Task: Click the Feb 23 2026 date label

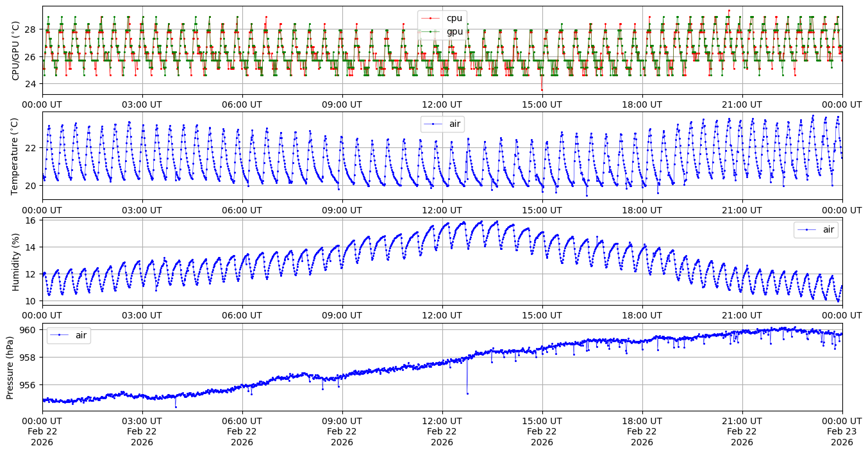Action: point(842,431)
